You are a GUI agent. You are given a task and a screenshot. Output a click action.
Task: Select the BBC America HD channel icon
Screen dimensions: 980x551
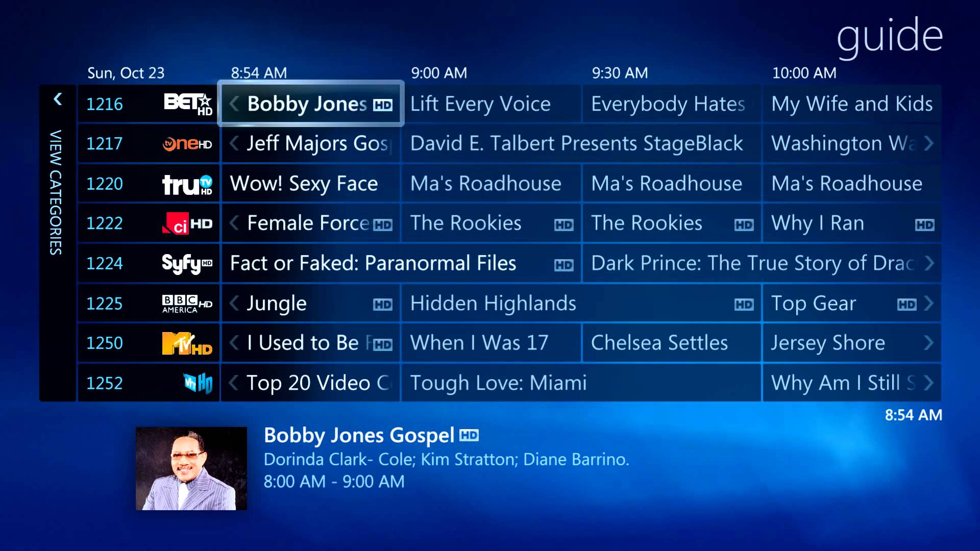click(x=187, y=304)
